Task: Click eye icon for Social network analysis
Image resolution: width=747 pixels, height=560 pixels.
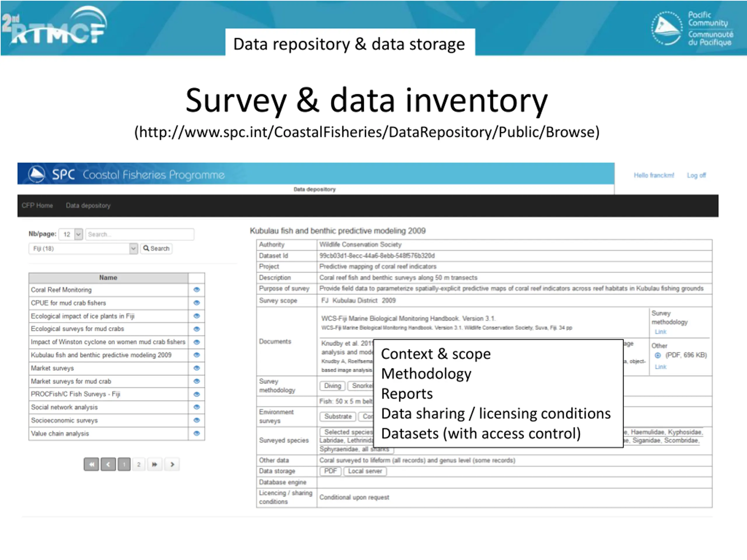Action: point(197,407)
